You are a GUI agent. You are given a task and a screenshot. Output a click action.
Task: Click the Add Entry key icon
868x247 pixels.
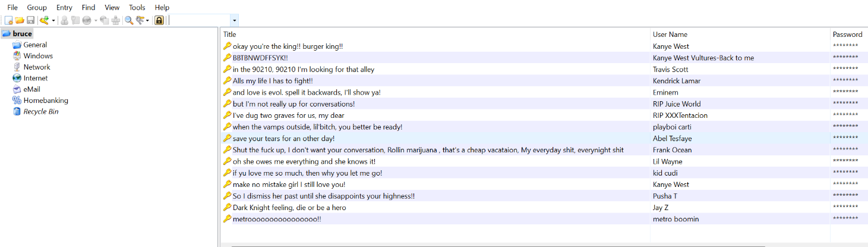[44, 20]
